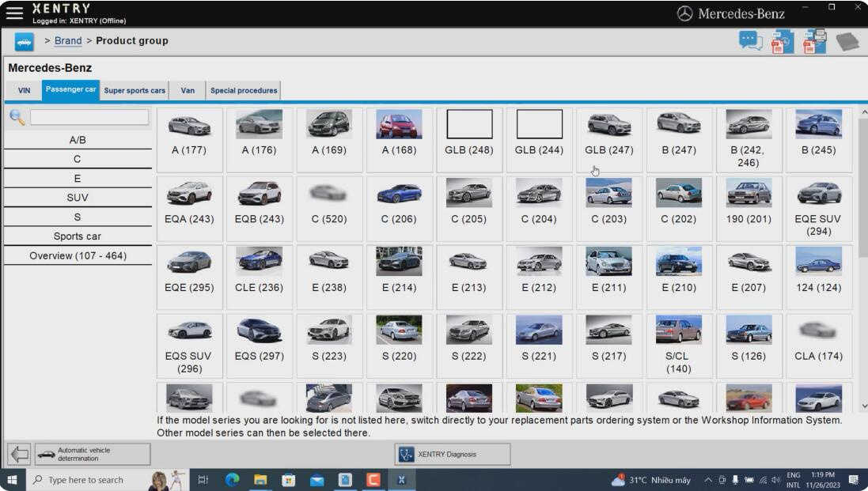Screen dimensions: 868x491
Task: Open Microsoft Edge from the taskbar
Action: pos(231,479)
